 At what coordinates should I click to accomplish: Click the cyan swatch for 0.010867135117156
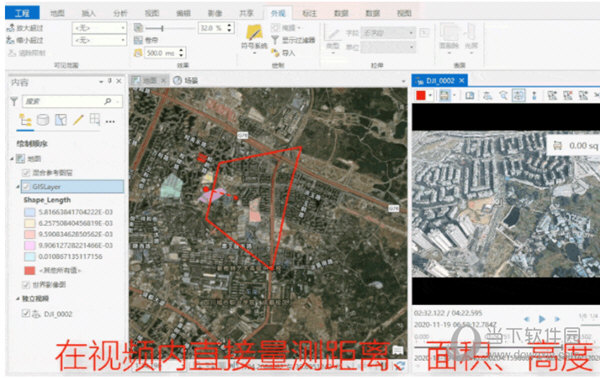(x=30, y=256)
